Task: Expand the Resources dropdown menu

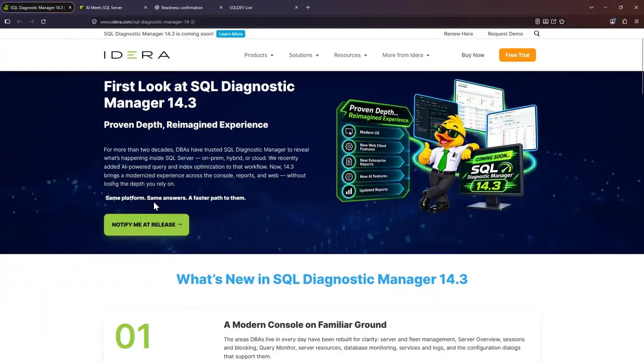Action: [351, 55]
